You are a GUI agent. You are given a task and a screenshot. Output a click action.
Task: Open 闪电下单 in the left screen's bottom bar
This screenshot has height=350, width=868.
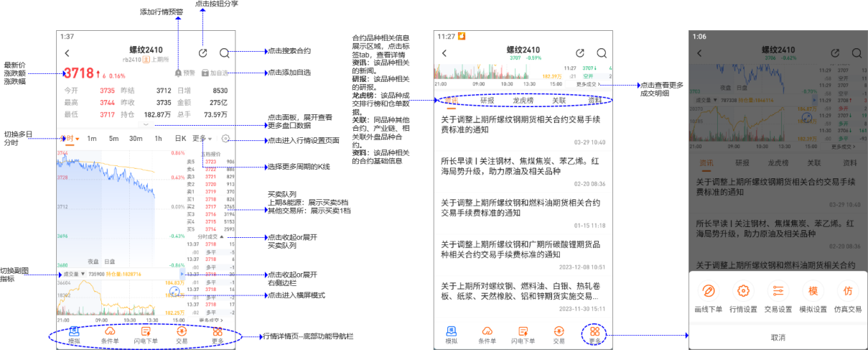point(146,335)
